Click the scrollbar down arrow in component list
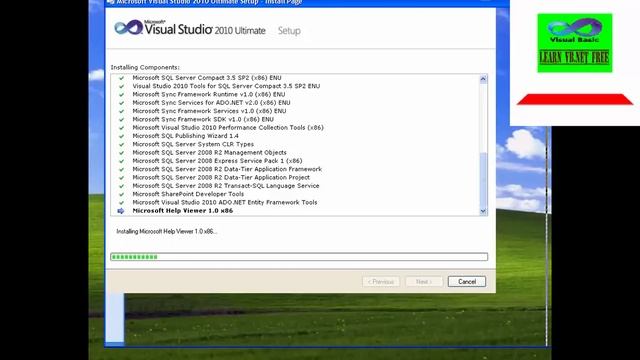Screen dimensions: 640x360 point(483,211)
